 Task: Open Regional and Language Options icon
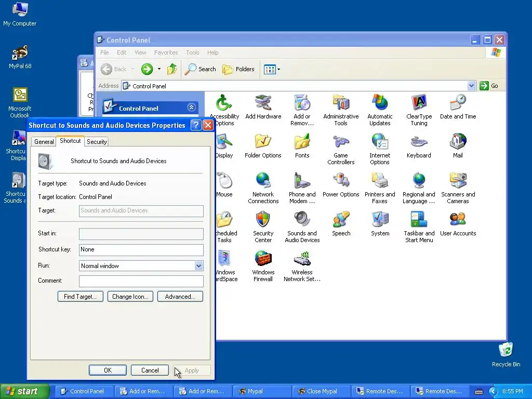click(x=419, y=188)
